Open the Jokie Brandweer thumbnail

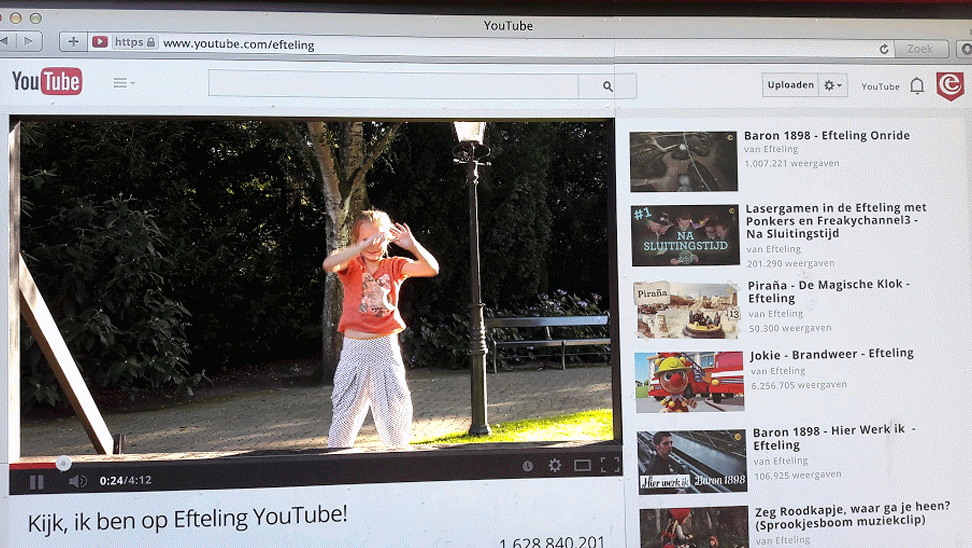click(689, 382)
